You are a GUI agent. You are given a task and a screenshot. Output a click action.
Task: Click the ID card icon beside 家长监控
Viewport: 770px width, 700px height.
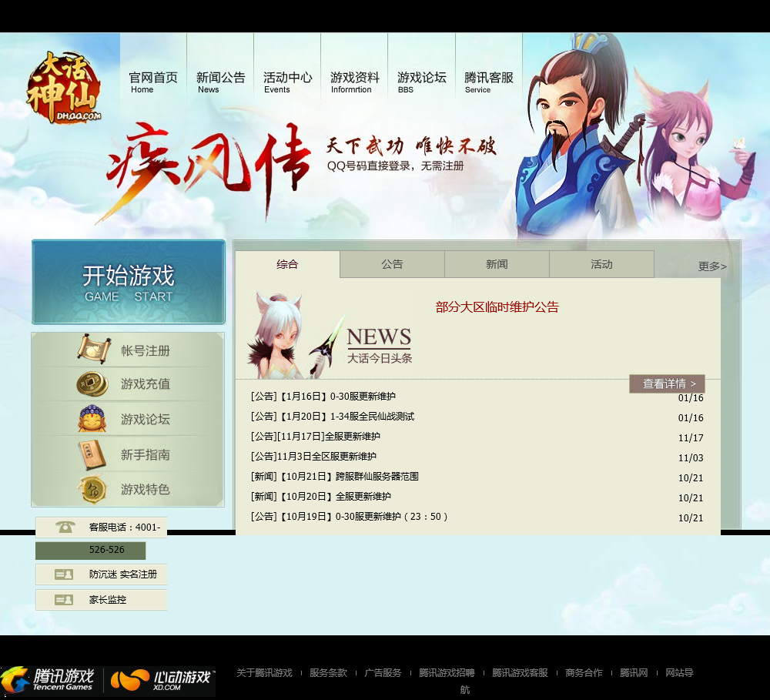[64, 600]
